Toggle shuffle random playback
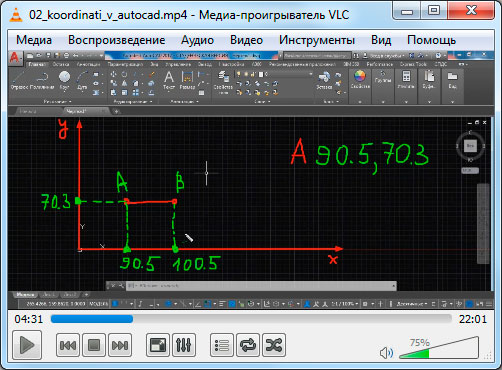This screenshot has height=370, width=502. [x=274, y=345]
